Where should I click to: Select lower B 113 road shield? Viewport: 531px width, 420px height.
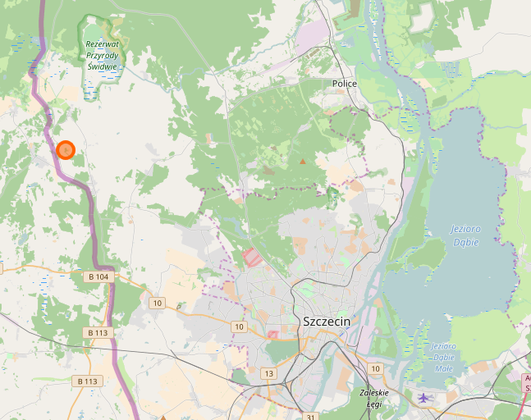tap(87, 381)
